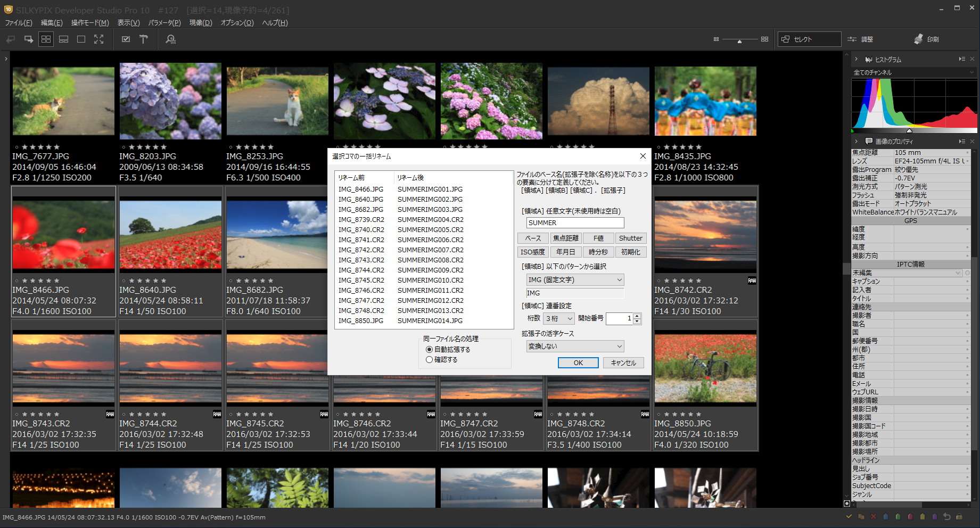
Task: Enter full screen preview mode
Action: click(99, 39)
